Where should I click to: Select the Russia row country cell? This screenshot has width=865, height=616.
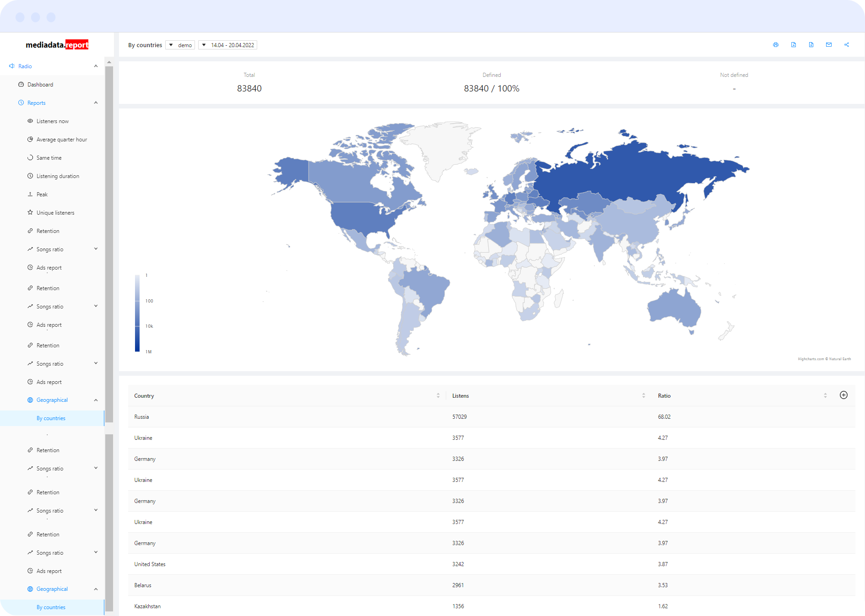click(x=141, y=417)
